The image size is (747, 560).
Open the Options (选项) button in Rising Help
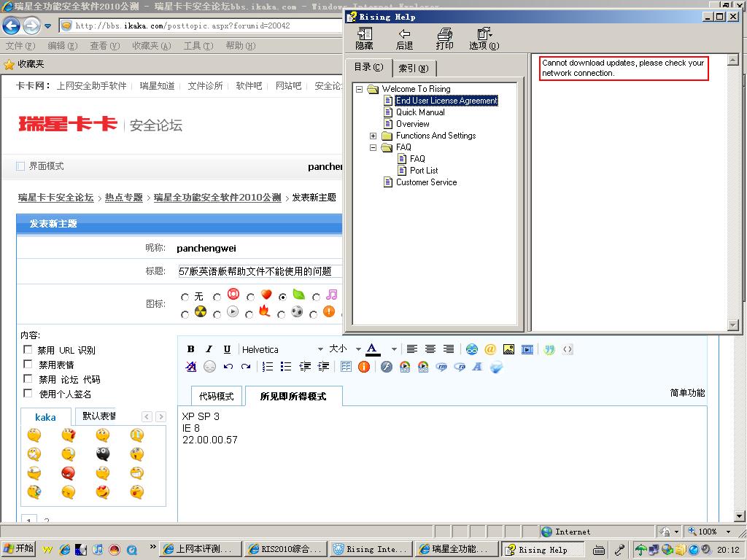click(x=484, y=39)
